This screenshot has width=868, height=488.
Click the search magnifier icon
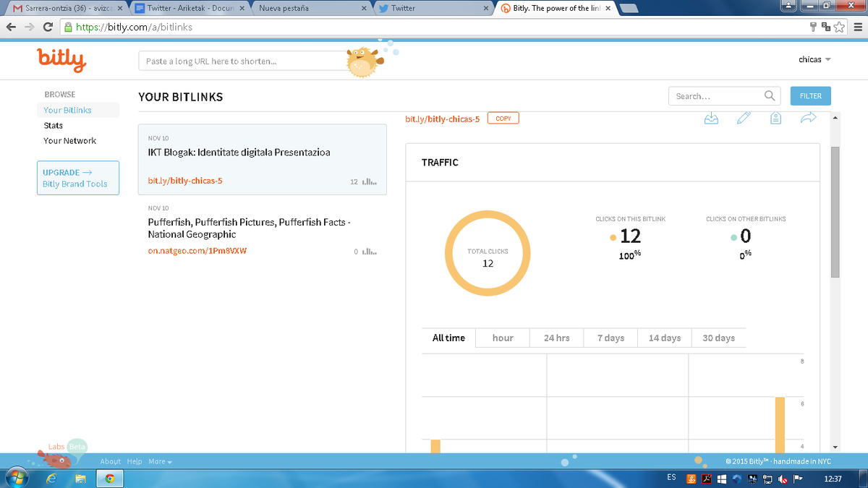770,95
